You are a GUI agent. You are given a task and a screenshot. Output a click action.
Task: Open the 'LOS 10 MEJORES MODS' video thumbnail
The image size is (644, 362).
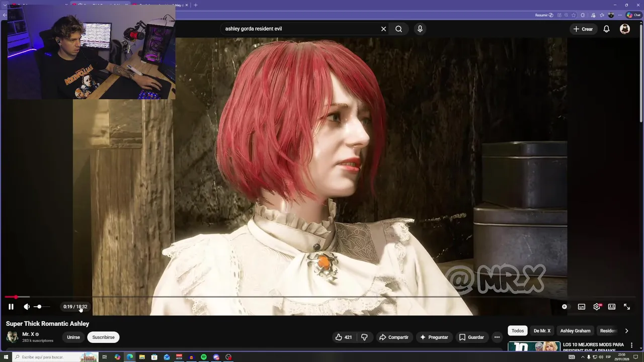point(534,346)
